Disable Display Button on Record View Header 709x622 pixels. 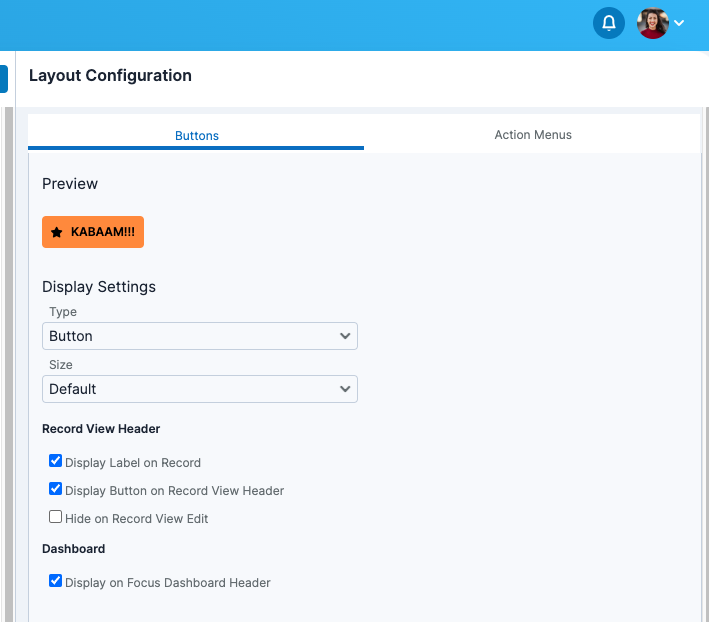click(x=56, y=490)
